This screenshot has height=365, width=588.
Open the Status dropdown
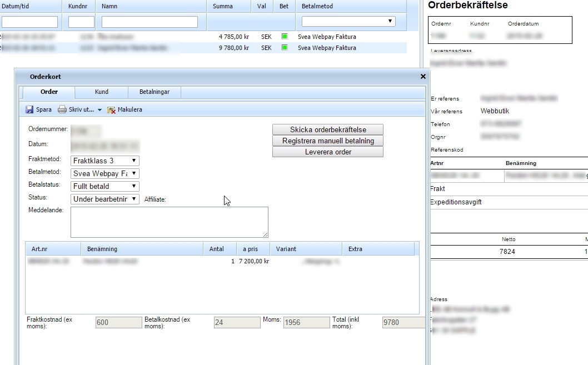pos(104,199)
